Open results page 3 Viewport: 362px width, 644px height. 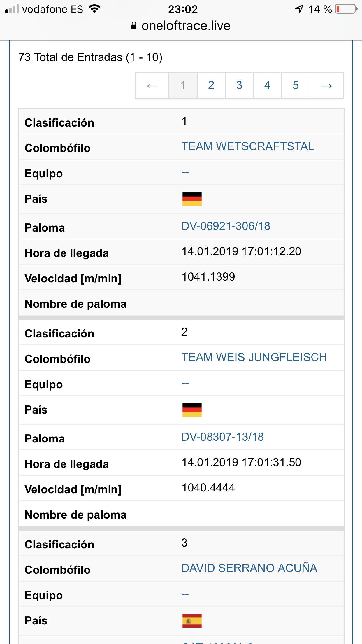(x=239, y=85)
